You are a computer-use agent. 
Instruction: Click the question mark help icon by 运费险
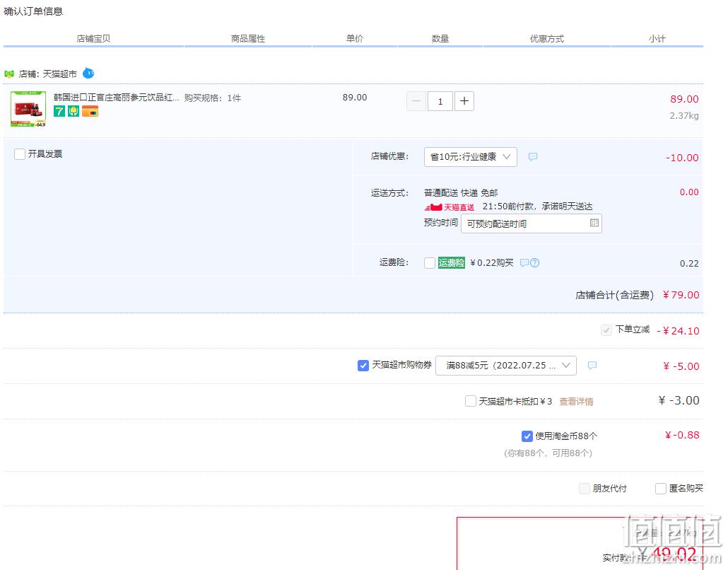[x=535, y=263]
